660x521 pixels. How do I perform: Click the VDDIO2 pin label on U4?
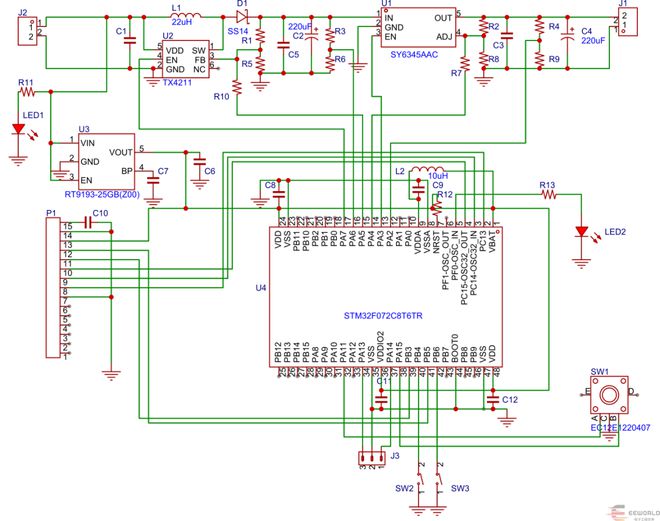pyautogui.click(x=381, y=348)
